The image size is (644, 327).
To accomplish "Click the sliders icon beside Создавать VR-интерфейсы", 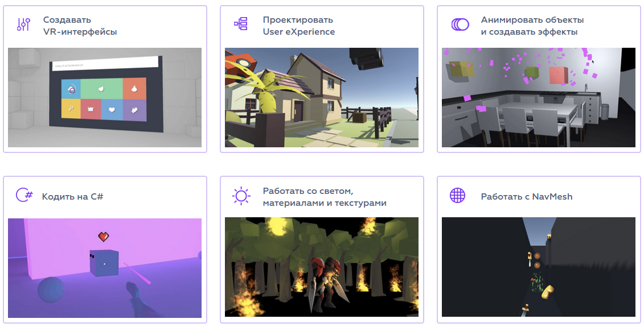I will (23, 24).
